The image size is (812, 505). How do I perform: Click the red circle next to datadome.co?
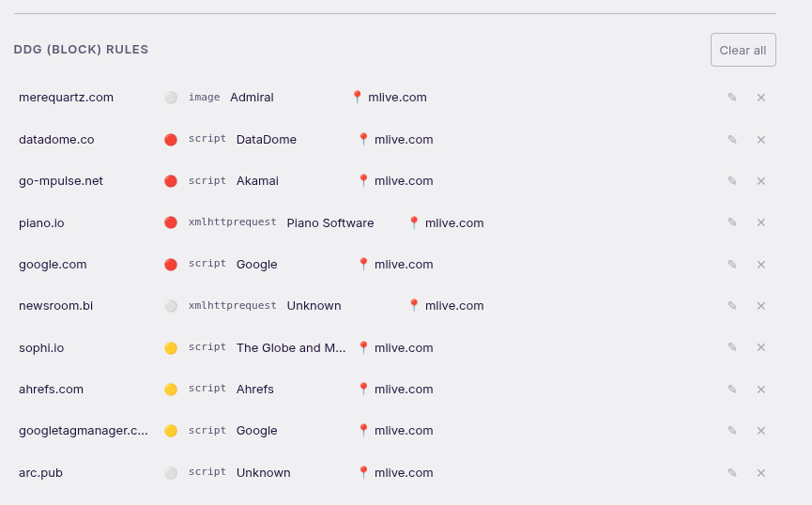[x=171, y=140]
